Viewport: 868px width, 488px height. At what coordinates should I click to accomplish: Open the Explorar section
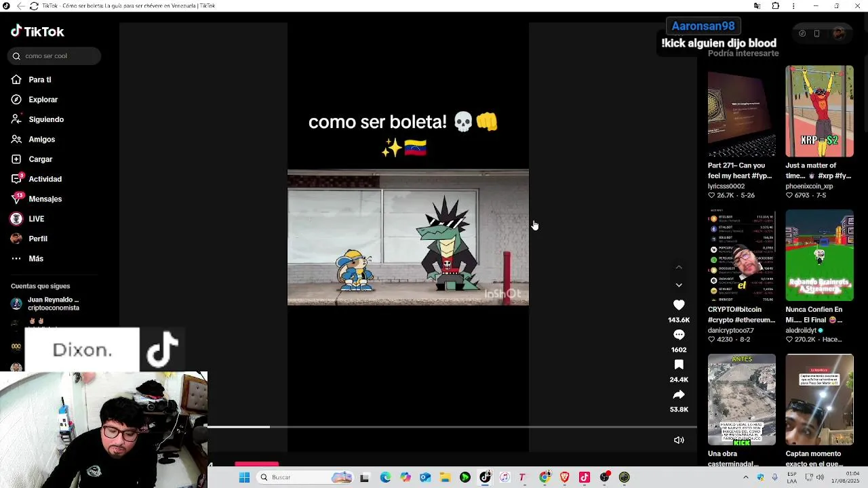[x=43, y=100]
